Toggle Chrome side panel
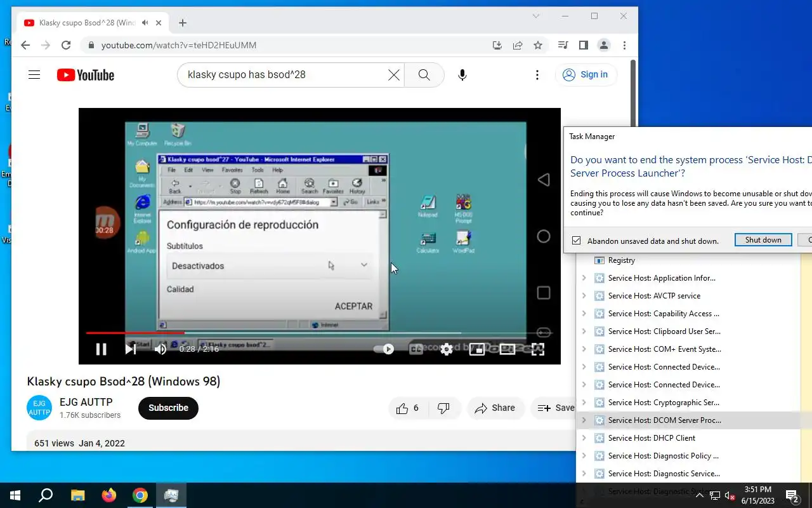This screenshot has width=812, height=508. 584,45
